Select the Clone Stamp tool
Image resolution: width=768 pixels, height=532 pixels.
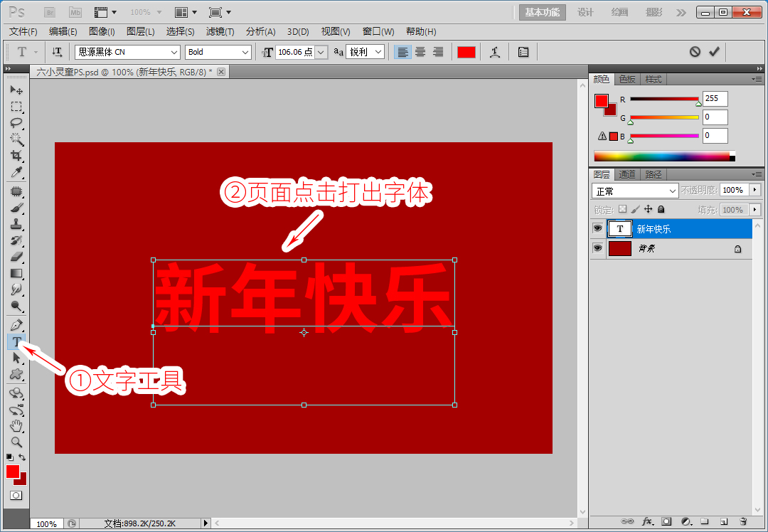(16, 224)
